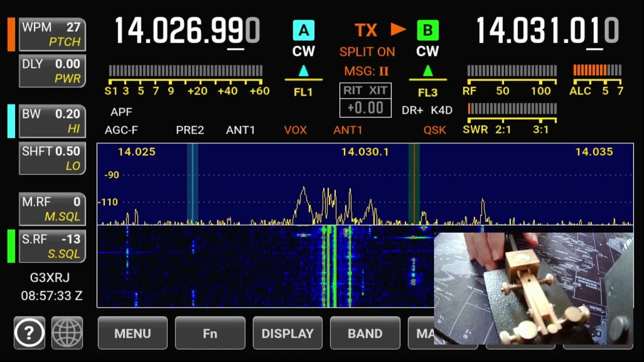Click the cyan VFO A panadapter marker

click(192, 184)
